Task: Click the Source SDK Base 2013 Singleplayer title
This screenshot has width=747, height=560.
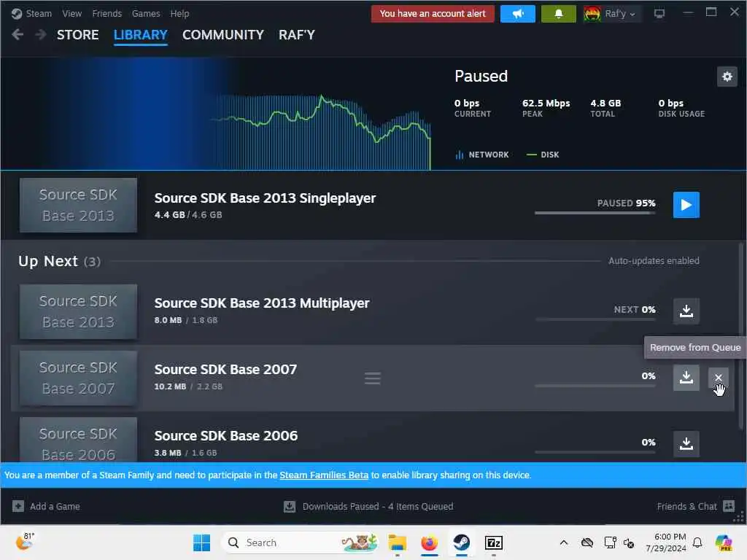Action: click(265, 198)
